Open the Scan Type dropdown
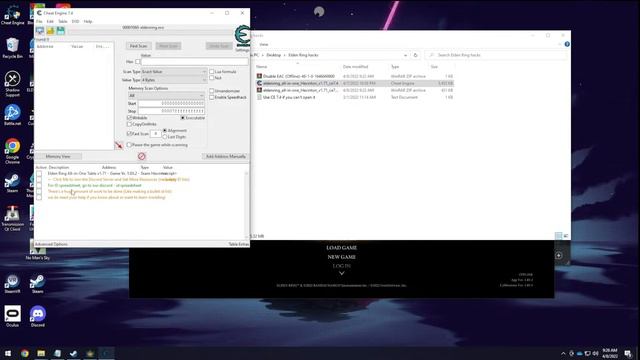 click(174, 71)
